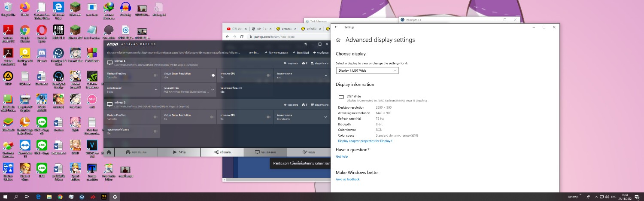The width and height of the screenshot is (644, 201).
Task: Open the Radeon home icon tab
Action: (x=109, y=152)
